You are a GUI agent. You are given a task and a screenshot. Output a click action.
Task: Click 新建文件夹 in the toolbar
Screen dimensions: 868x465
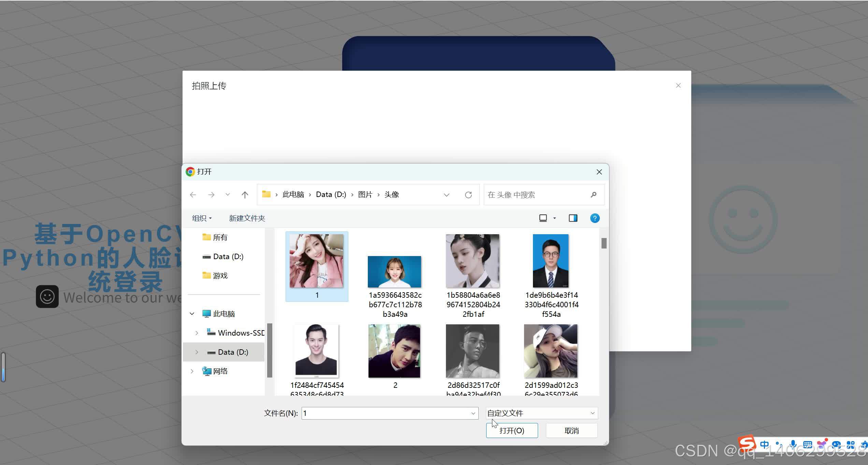coord(247,218)
